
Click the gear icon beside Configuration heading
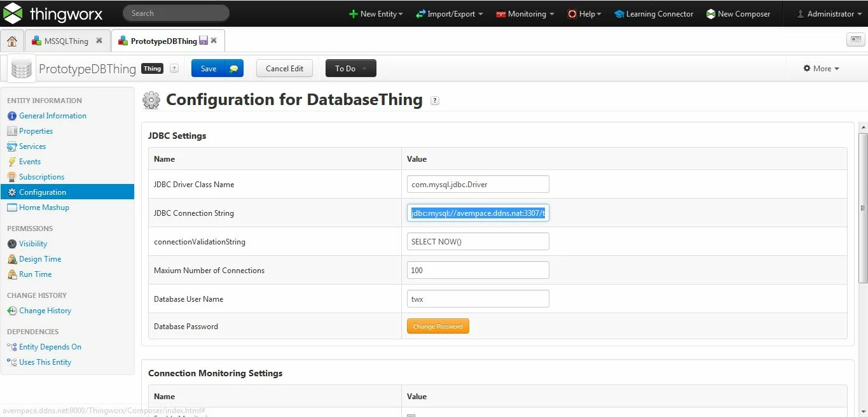coord(151,100)
